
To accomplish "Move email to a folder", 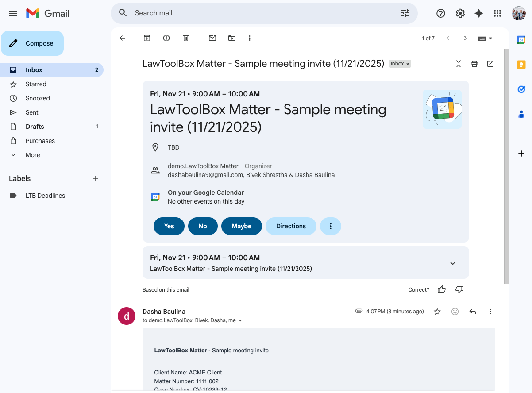I will 232,38.
